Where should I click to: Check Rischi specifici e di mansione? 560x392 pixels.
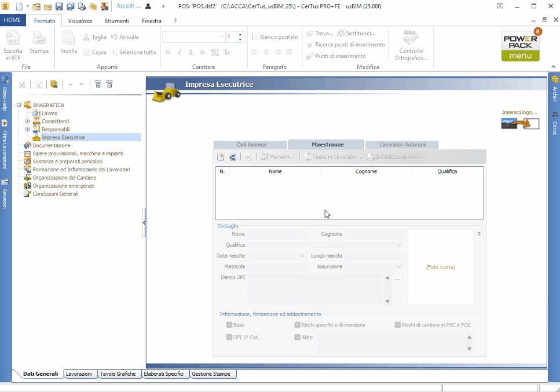(298, 325)
